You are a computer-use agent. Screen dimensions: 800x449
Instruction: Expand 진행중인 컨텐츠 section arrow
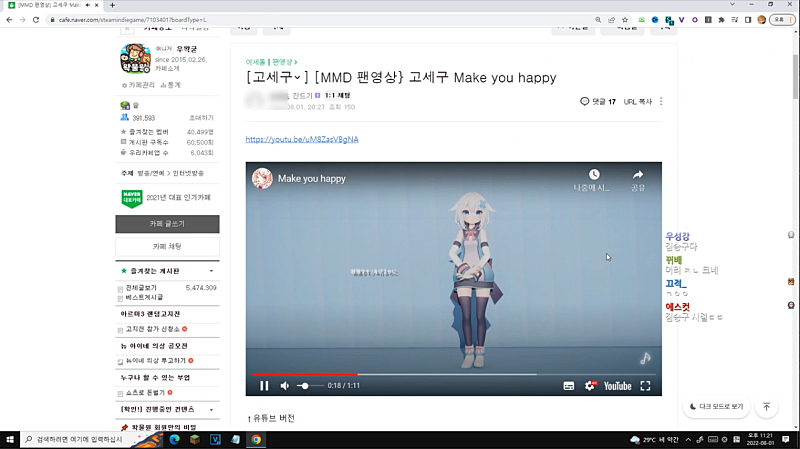pos(211,410)
